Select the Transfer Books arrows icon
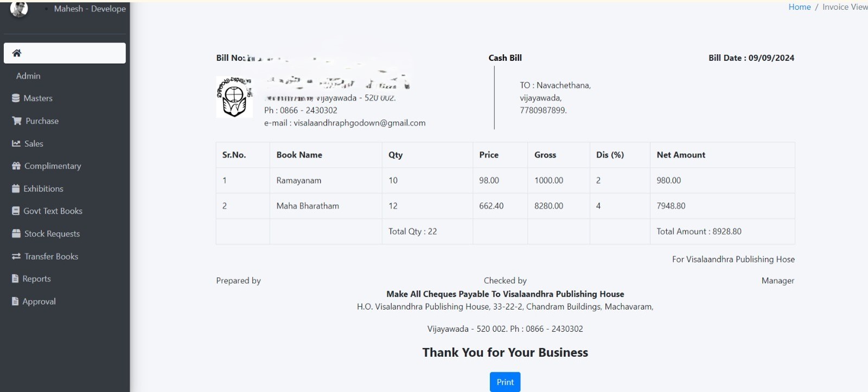Image resolution: width=868 pixels, height=392 pixels. [x=16, y=256]
